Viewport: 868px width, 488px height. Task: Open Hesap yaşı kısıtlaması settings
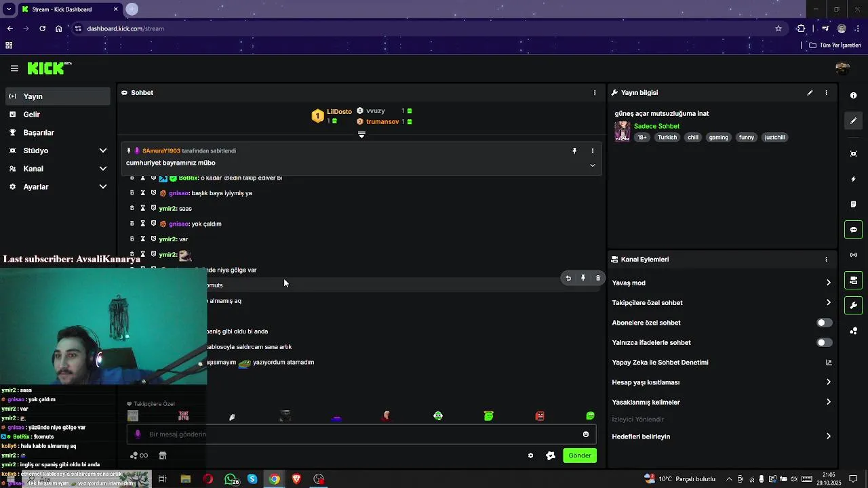pos(722,382)
